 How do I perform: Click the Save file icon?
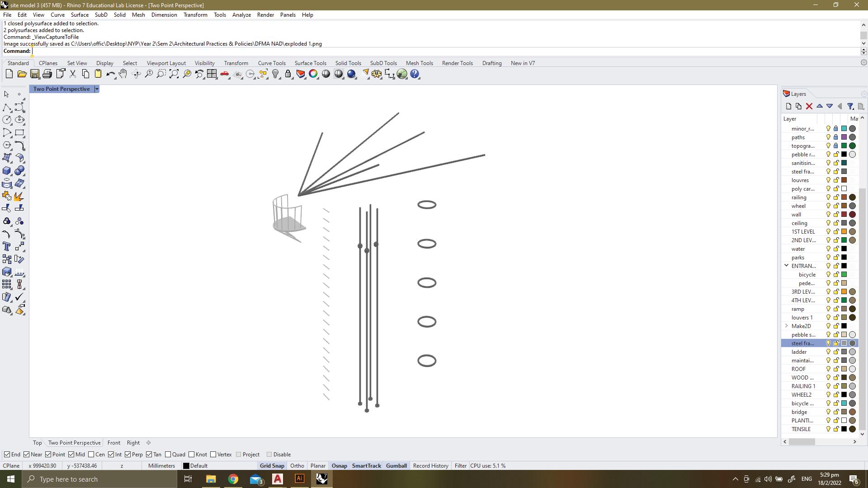coord(35,74)
